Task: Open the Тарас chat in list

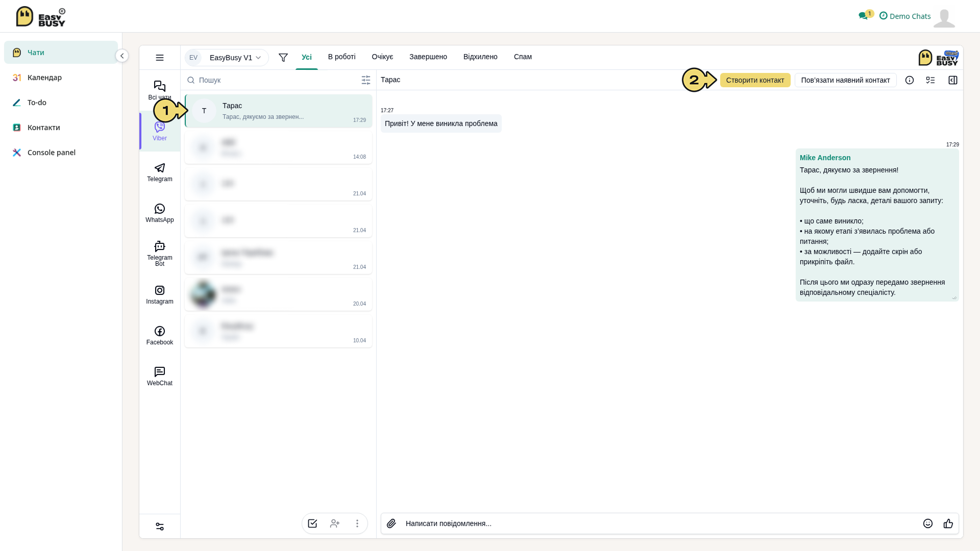Action: pyautogui.click(x=279, y=111)
